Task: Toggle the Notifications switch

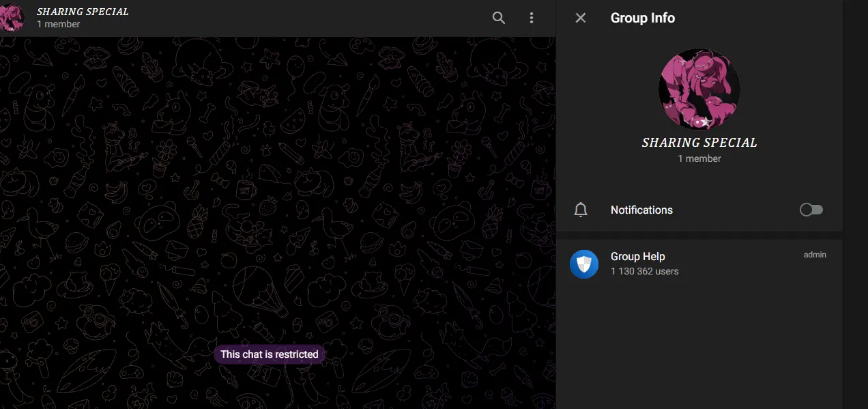Action: click(811, 210)
